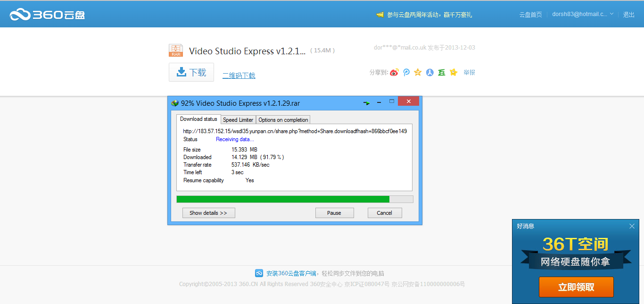Click the 下载 download button
Viewport: 644px width, 304px height.
click(x=191, y=72)
